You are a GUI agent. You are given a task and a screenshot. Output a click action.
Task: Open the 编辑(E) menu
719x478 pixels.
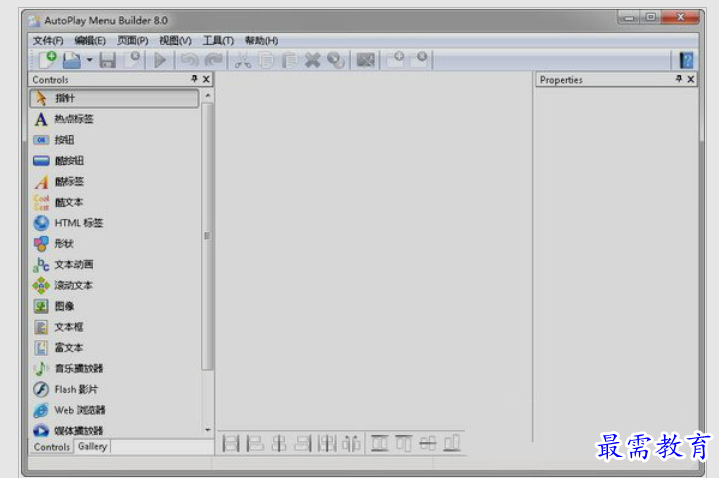click(90, 41)
